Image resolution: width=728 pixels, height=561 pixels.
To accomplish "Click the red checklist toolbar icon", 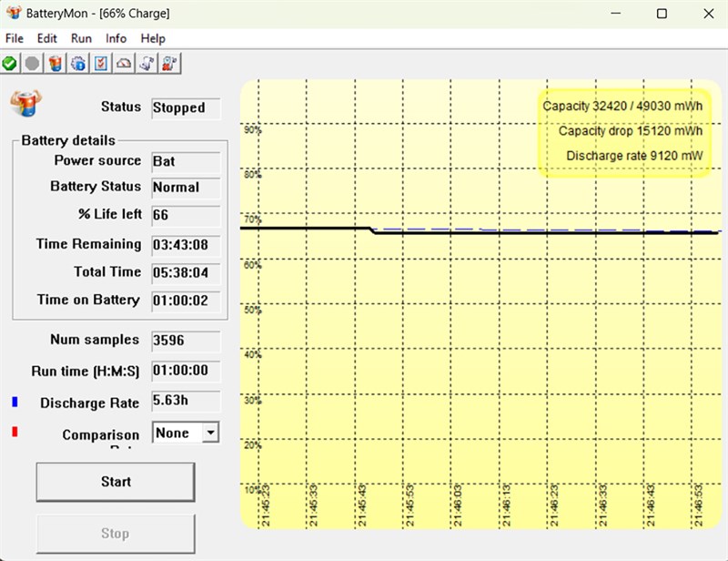I will pyautogui.click(x=101, y=63).
